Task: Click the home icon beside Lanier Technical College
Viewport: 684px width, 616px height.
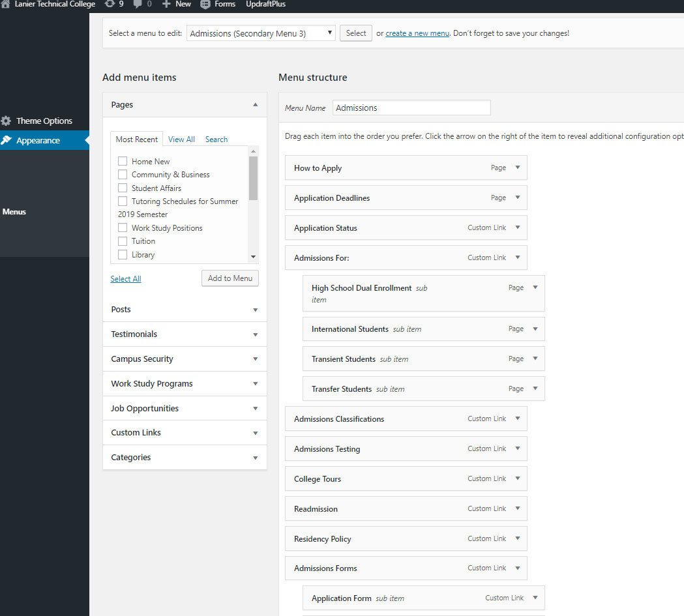Action: tap(5, 4)
